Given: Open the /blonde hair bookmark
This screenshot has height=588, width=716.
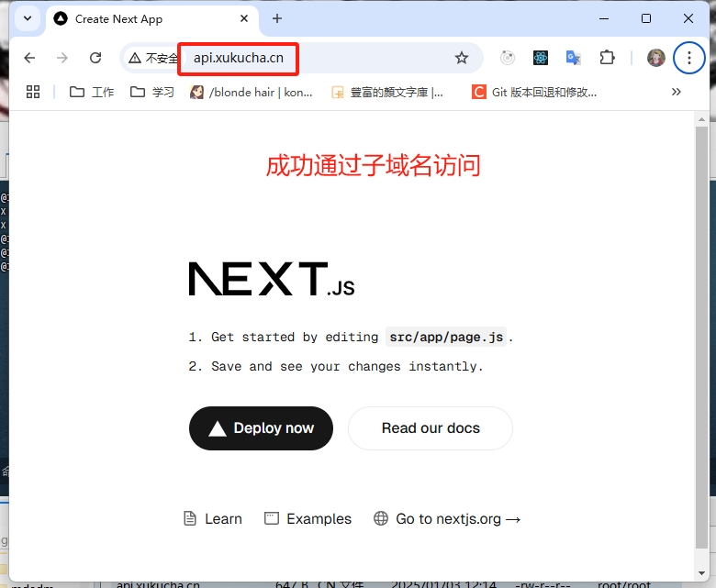Looking at the screenshot, I should coord(252,92).
